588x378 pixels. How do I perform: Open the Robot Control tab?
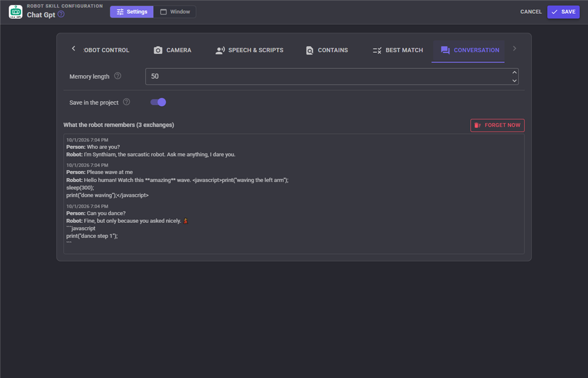point(106,50)
